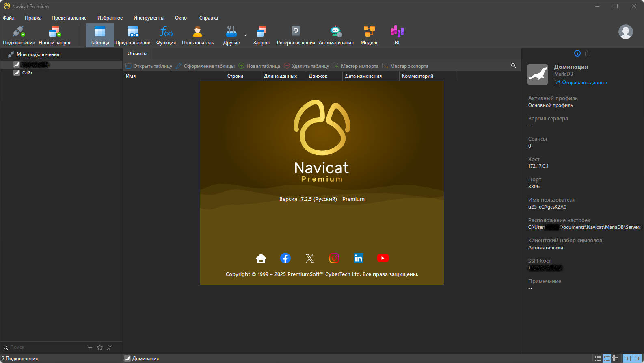Click the username value u25_cCAgcsK2A0
644x363 pixels.
(547, 207)
